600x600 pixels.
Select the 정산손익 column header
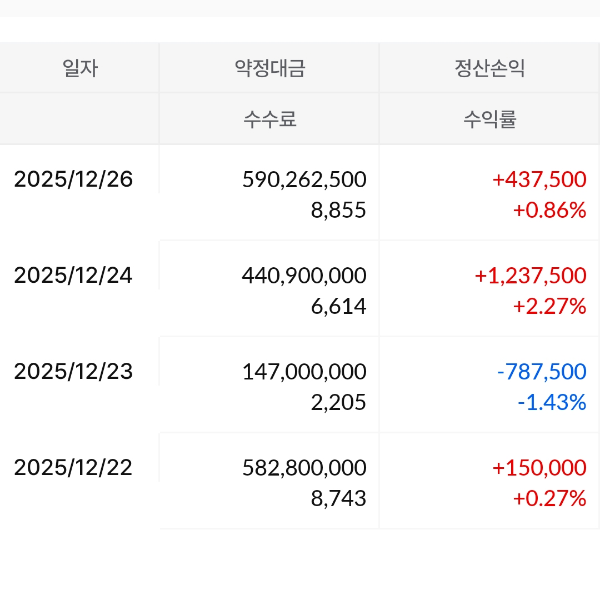(489, 69)
